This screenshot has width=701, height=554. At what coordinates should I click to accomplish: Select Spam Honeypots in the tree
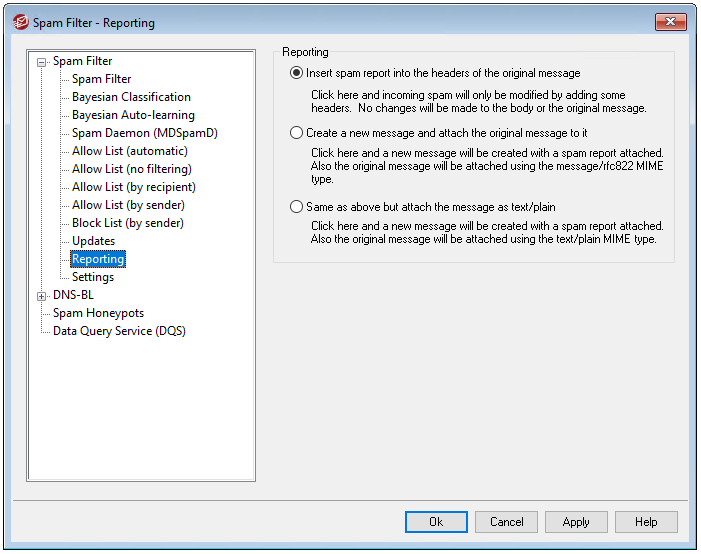[98, 313]
